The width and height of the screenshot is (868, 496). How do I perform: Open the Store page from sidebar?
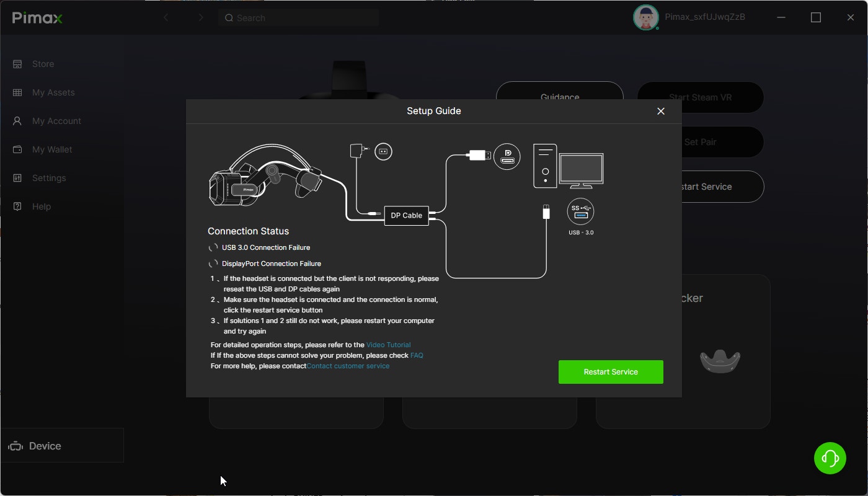click(43, 64)
